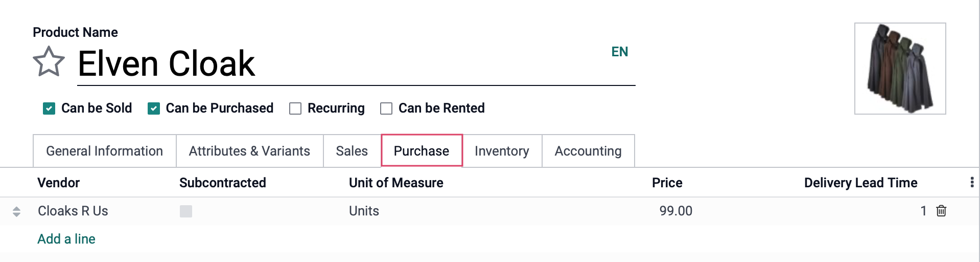Toggle Subcontracted box for Cloaks R Us

pos(186,211)
